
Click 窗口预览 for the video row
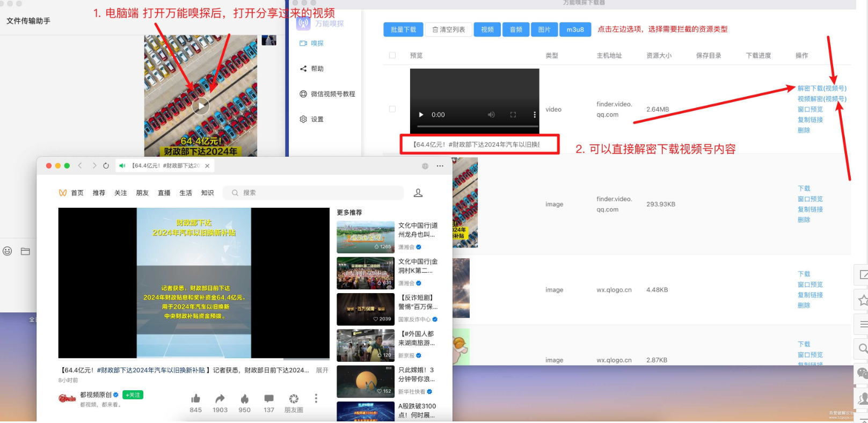click(810, 110)
